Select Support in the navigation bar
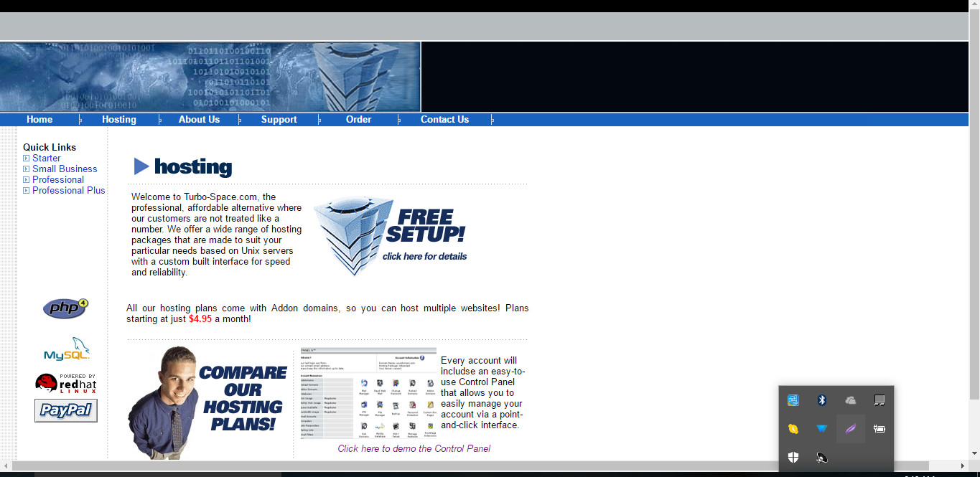980x477 pixels. click(279, 120)
